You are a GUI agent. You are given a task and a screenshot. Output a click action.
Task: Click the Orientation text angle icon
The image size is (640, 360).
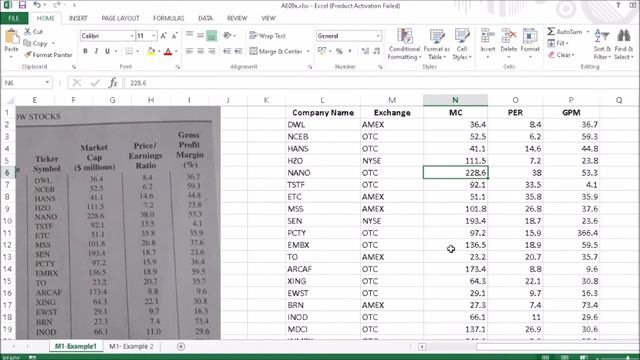228,36
